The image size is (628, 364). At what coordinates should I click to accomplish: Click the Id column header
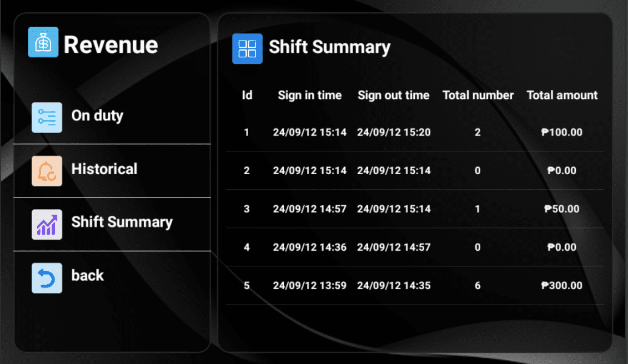pyautogui.click(x=247, y=95)
